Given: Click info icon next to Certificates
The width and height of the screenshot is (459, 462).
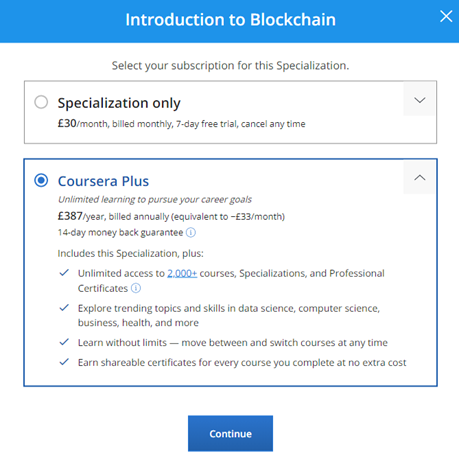Looking at the screenshot, I should (x=136, y=288).
